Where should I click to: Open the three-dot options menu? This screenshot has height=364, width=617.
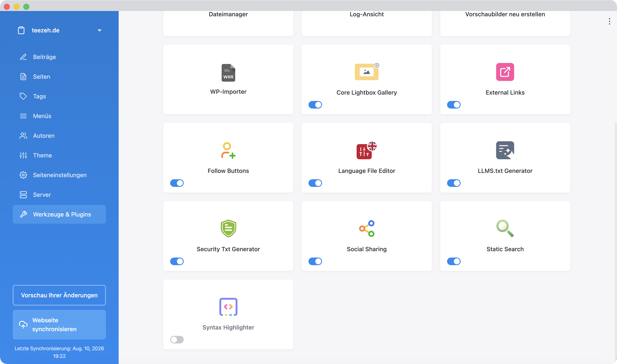[x=609, y=21]
